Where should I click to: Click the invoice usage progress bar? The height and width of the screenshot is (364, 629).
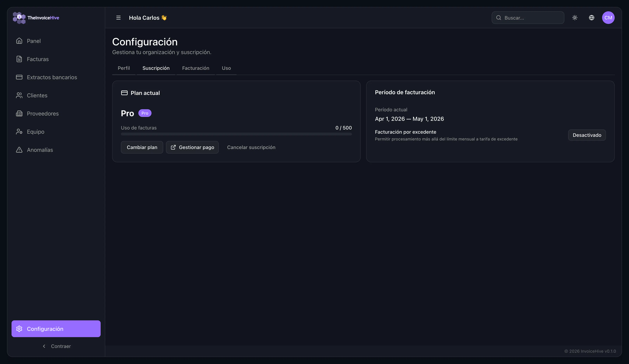click(x=236, y=134)
